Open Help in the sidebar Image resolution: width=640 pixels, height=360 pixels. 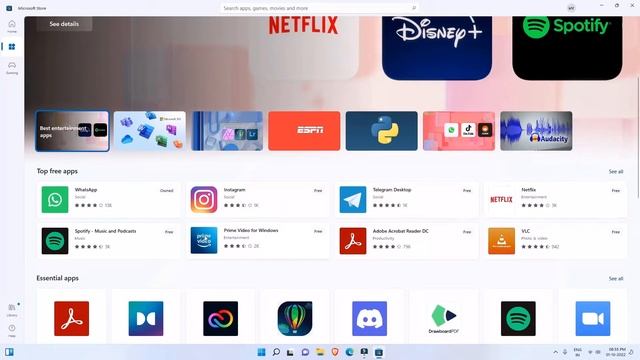click(12, 330)
